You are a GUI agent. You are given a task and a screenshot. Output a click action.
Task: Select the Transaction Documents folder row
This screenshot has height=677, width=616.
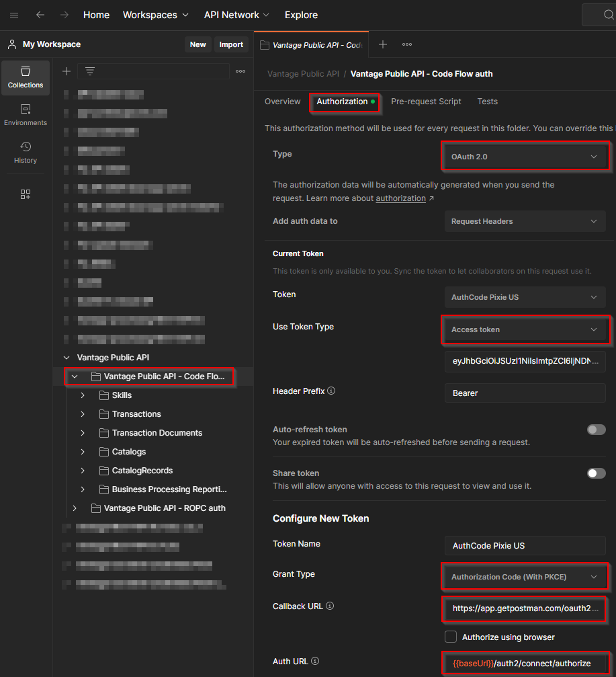point(153,433)
